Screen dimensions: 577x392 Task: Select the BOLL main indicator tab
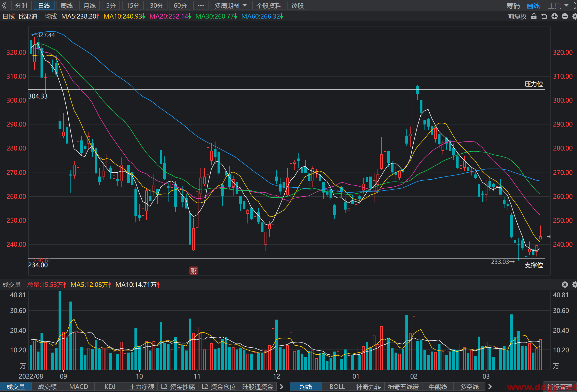337,387
